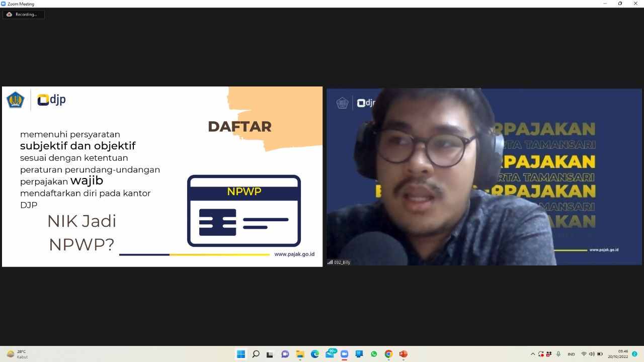644x362 pixels.
Task: Click the Recording indicator in Zoom
Action: (23, 15)
